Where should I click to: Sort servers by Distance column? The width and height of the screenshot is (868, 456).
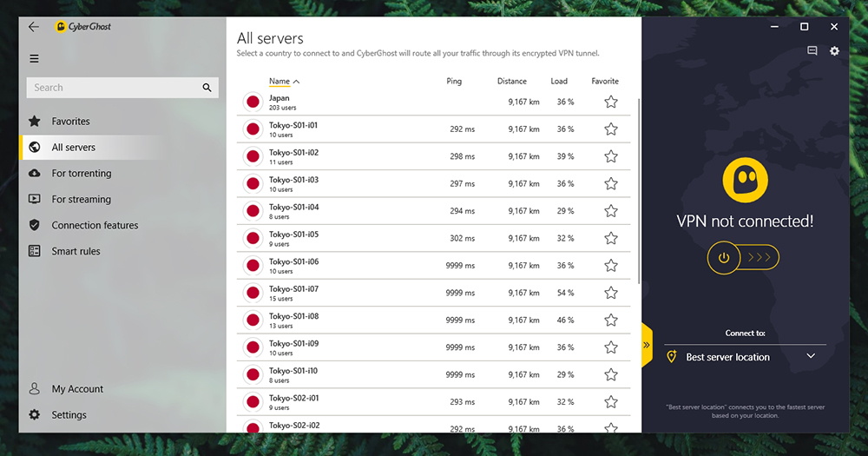pyautogui.click(x=511, y=82)
